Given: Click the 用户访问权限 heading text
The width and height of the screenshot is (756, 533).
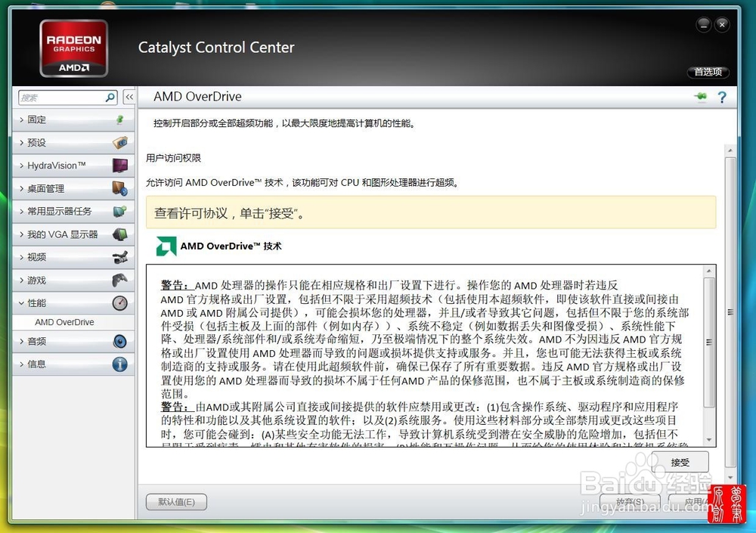Looking at the screenshot, I should click(x=173, y=158).
